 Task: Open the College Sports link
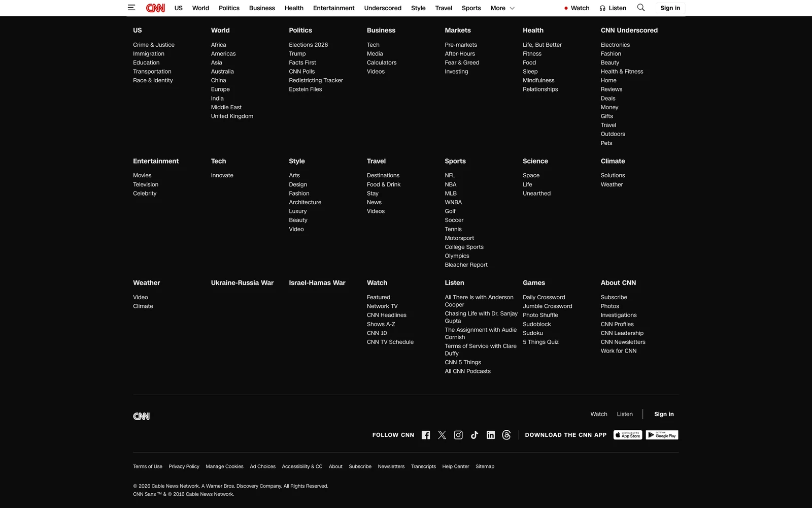click(x=464, y=247)
